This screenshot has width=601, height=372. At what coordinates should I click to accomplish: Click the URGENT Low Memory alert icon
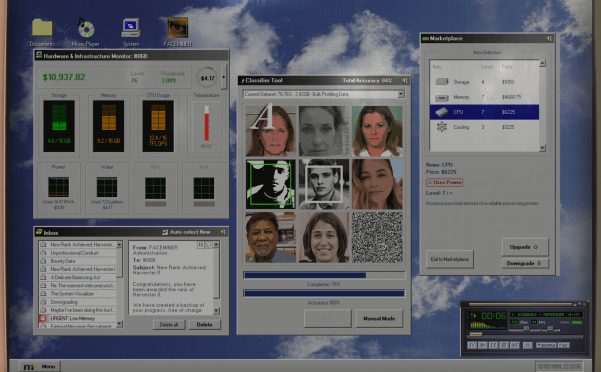tap(43, 318)
